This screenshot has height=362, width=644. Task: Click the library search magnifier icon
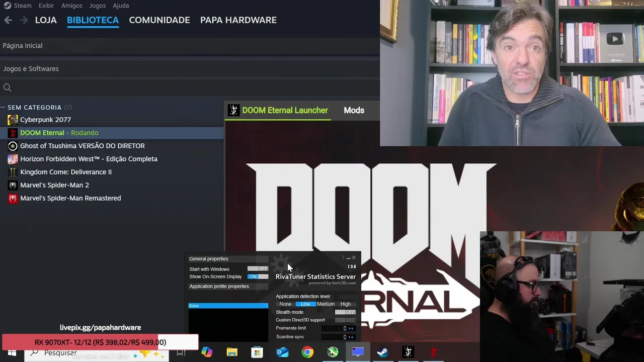coord(7,87)
